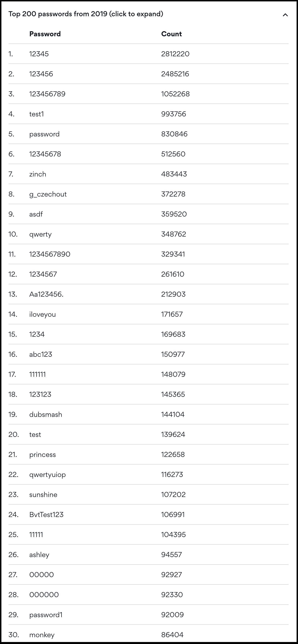Click the 'BvtTest123' password cell

[x=46, y=515]
